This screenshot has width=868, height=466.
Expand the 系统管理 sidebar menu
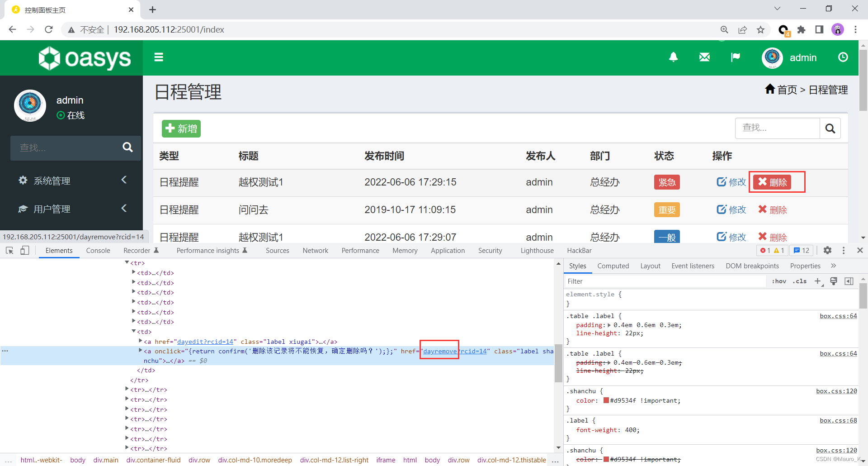click(52, 181)
